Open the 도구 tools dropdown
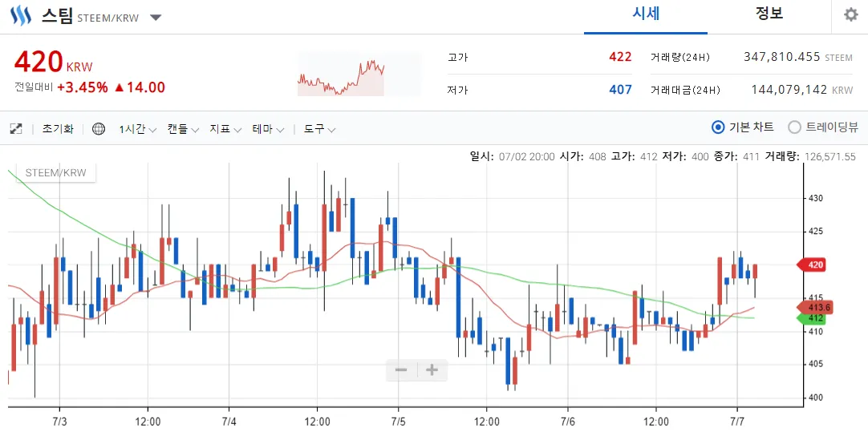The image size is (868, 432). [319, 129]
